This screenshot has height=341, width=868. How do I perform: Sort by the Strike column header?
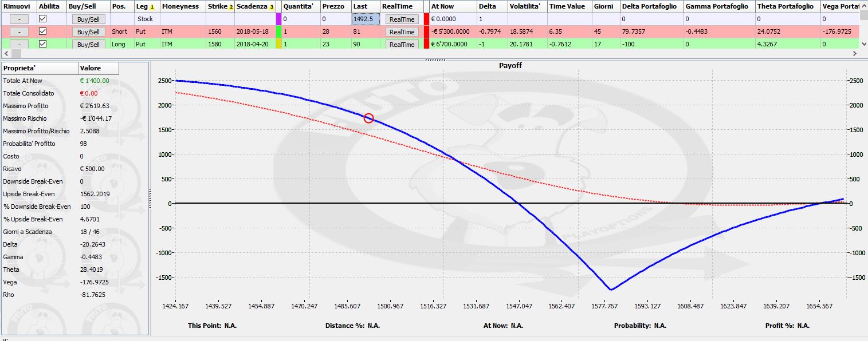pos(220,6)
